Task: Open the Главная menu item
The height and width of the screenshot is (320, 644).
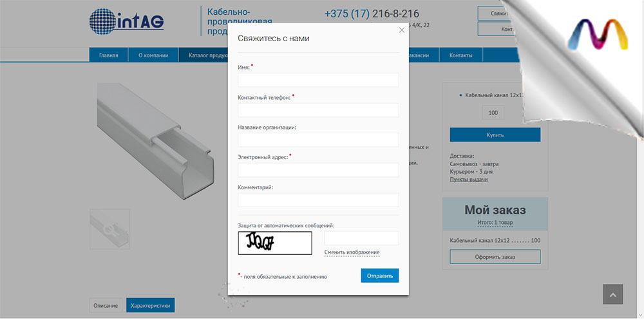Action: 108,55
